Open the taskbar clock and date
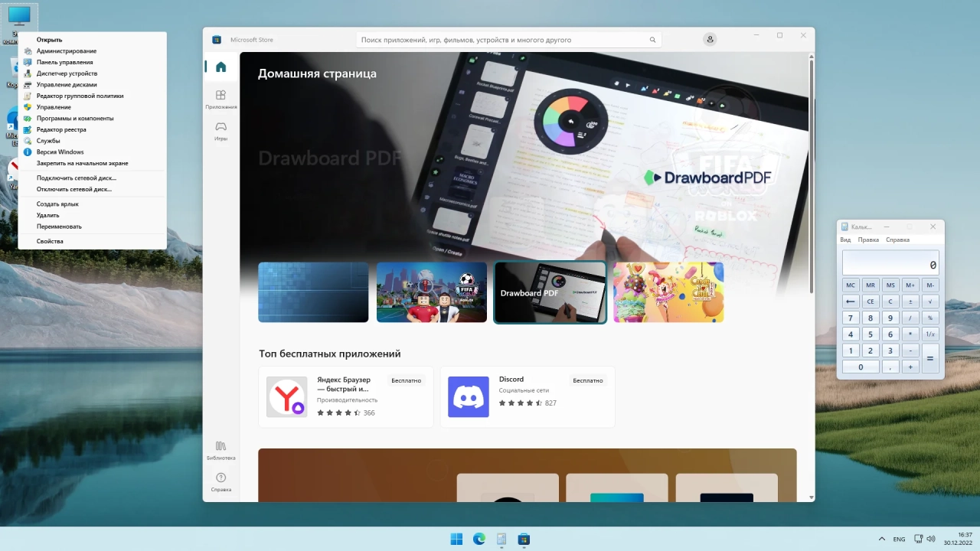The height and width of the screenshot is (551, 980). 958,539
